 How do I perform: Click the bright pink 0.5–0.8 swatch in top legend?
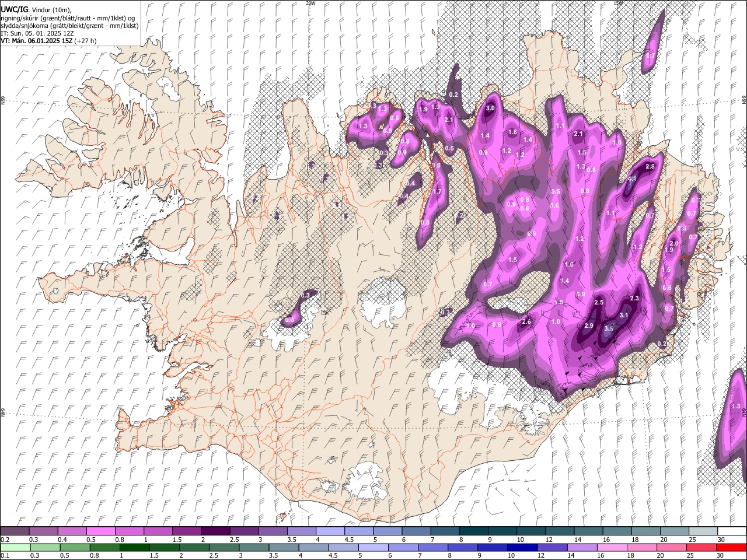pos(100,531)
